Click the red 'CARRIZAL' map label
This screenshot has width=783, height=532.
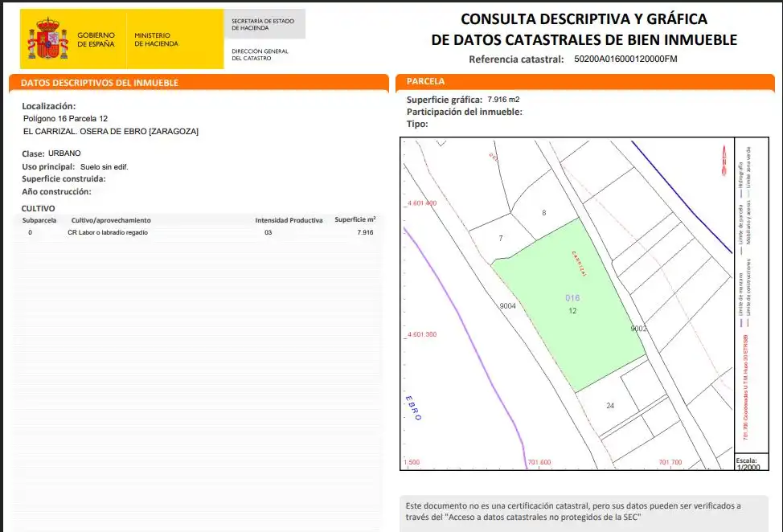pyautogui.click(x=580, y=264)
